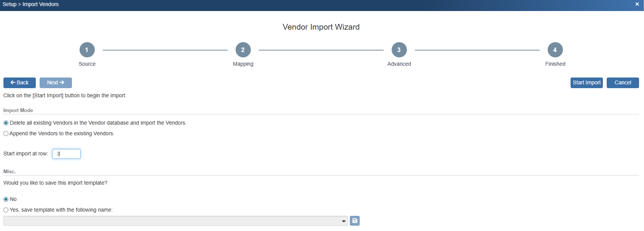Click the Finished step label
This screenshot has width=644, height=231.
555,64
